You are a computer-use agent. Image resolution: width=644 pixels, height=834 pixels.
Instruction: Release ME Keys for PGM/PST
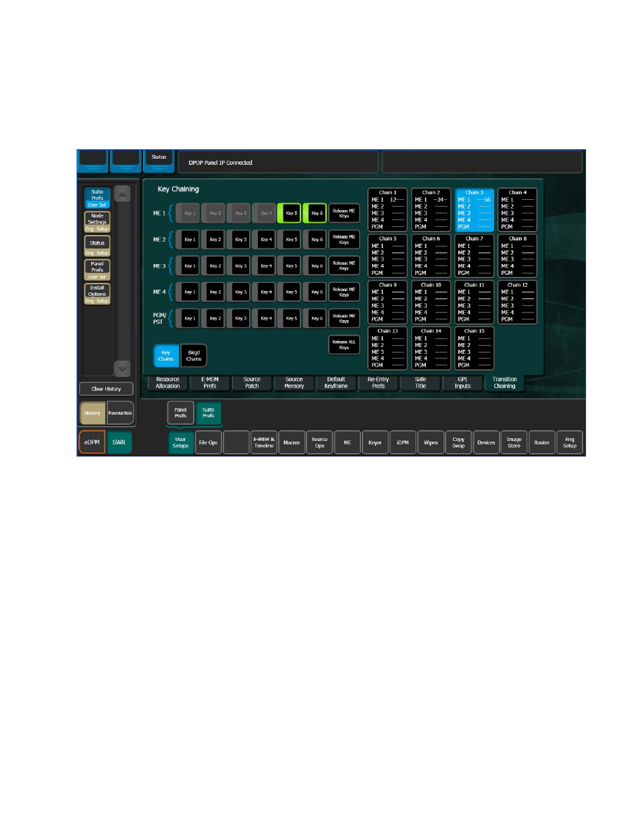(x=344, y=319)
